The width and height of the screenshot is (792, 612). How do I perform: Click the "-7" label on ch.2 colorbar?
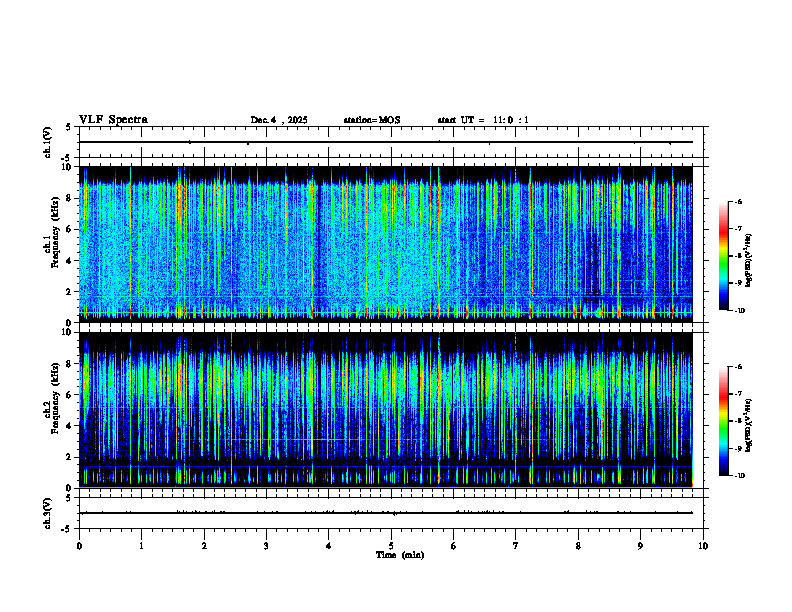point(738,394)
